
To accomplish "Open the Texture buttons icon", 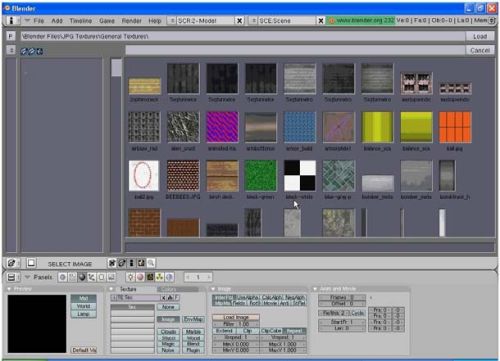I will click(x=150, y=277).
